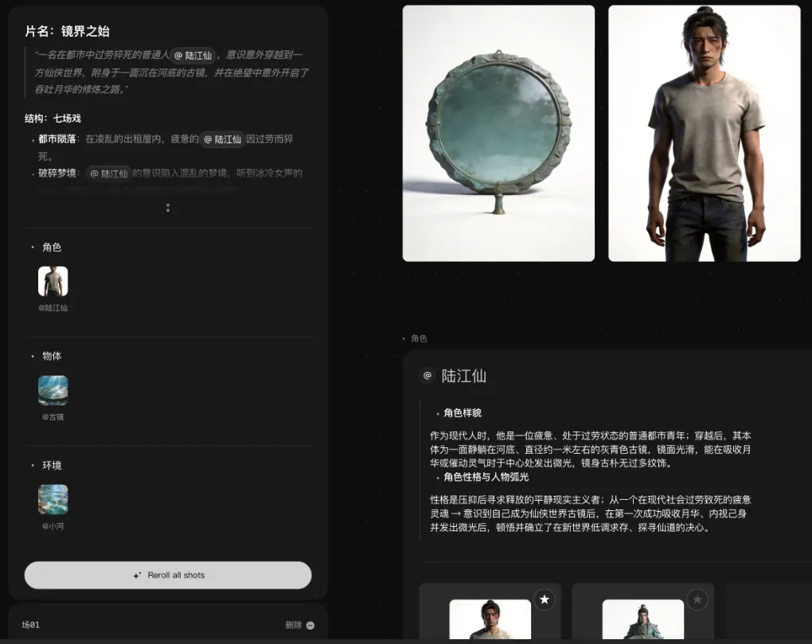Click the @小河 caption under the environment thumbnail
This screenshot has height=644, width=812.
(x=53, y=526)
